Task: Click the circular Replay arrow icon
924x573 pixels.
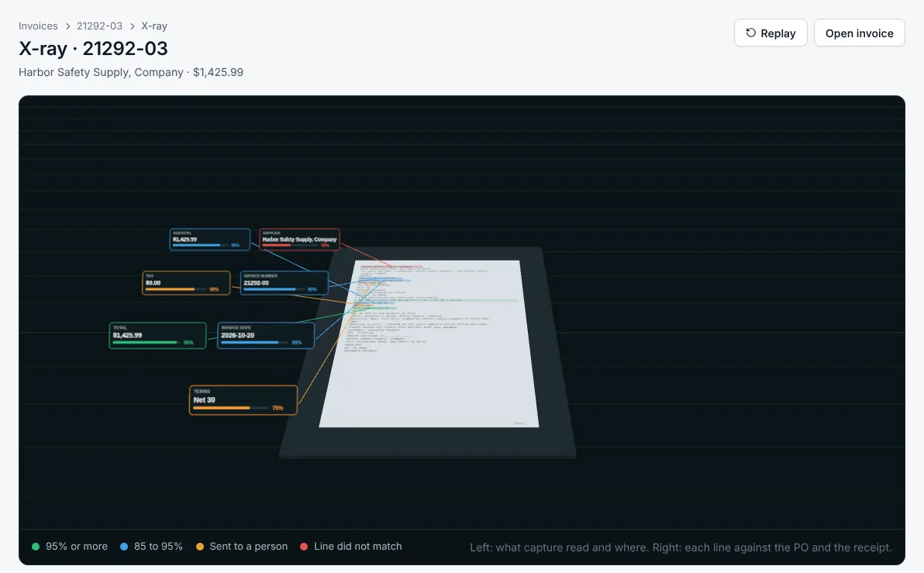Action: pos(750,33)
